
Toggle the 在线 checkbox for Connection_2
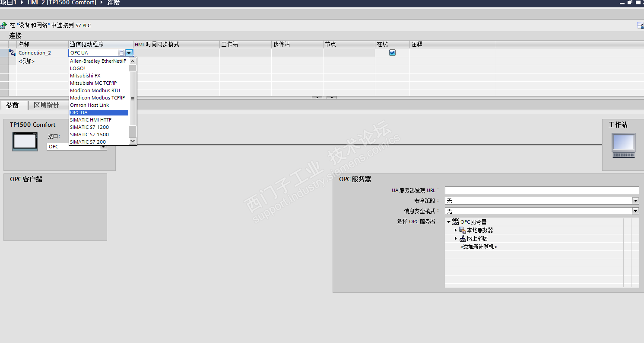[x=392, y=53]
